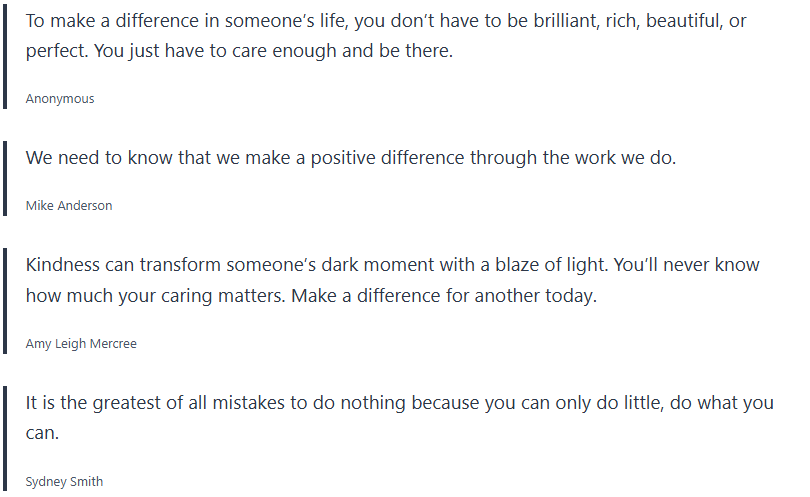Click the line "how much your caring matters"
This screenshot has height=497, width=810.
(x=311, y=296)
